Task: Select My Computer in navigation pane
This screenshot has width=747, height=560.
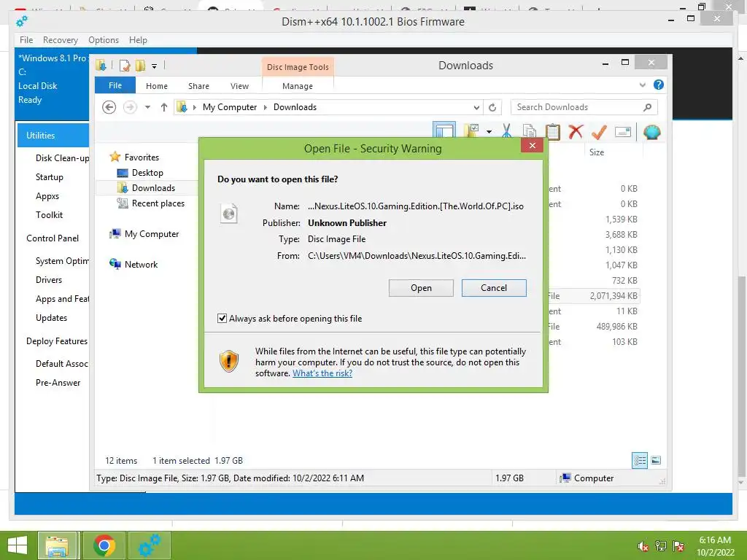Action: (x=144, y=234)
